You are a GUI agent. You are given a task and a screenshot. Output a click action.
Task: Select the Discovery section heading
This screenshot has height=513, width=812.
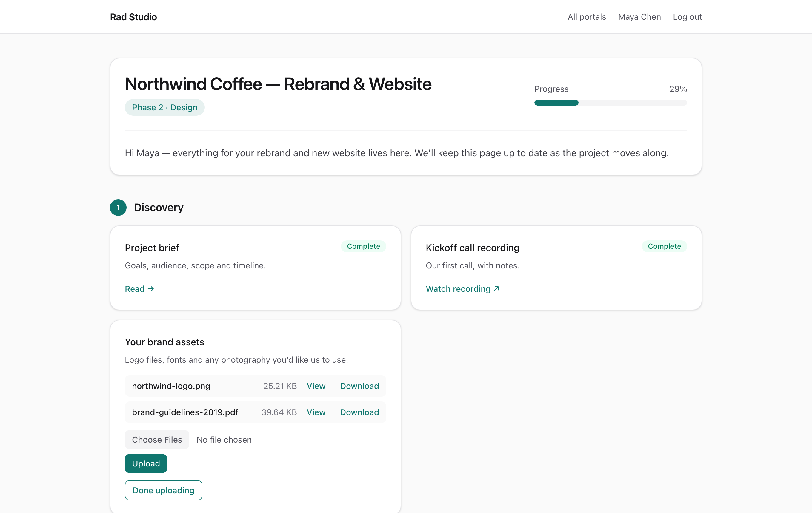[x=159, y=208]
